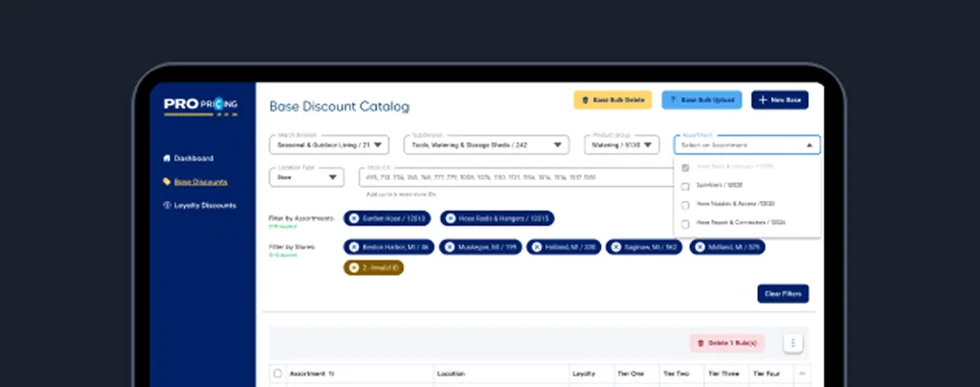Click the Tier Three column header
The image size is (980, 387).
tap(724, 374)
